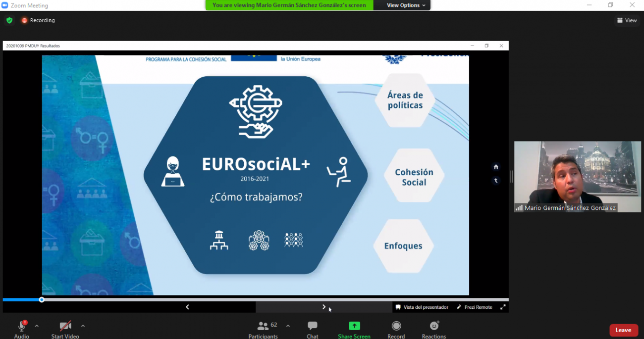Start Video camera toggle
Screen dimensions: 644x339
[x=65, y=329]
